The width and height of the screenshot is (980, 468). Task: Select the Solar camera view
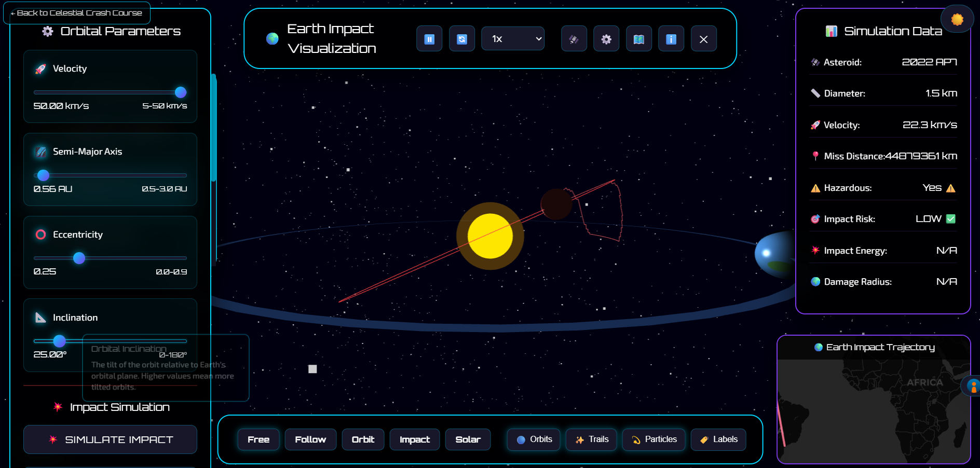point(468,439)
